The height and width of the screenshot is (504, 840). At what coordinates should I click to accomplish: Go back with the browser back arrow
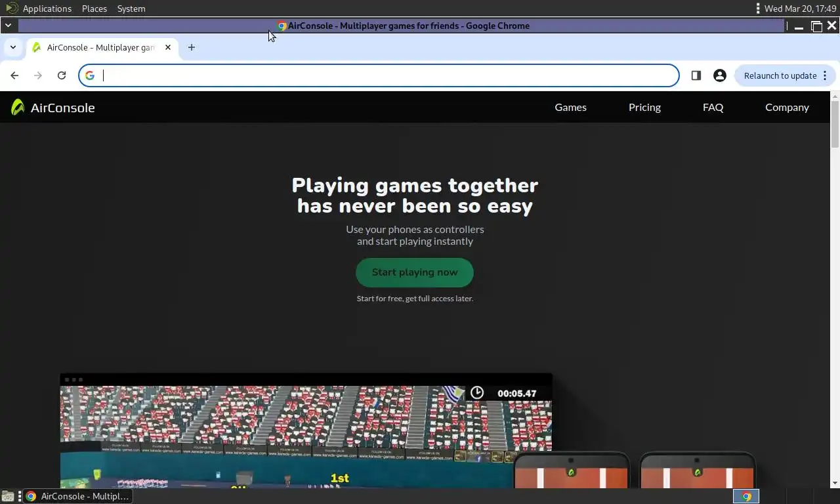click(14, 75)
